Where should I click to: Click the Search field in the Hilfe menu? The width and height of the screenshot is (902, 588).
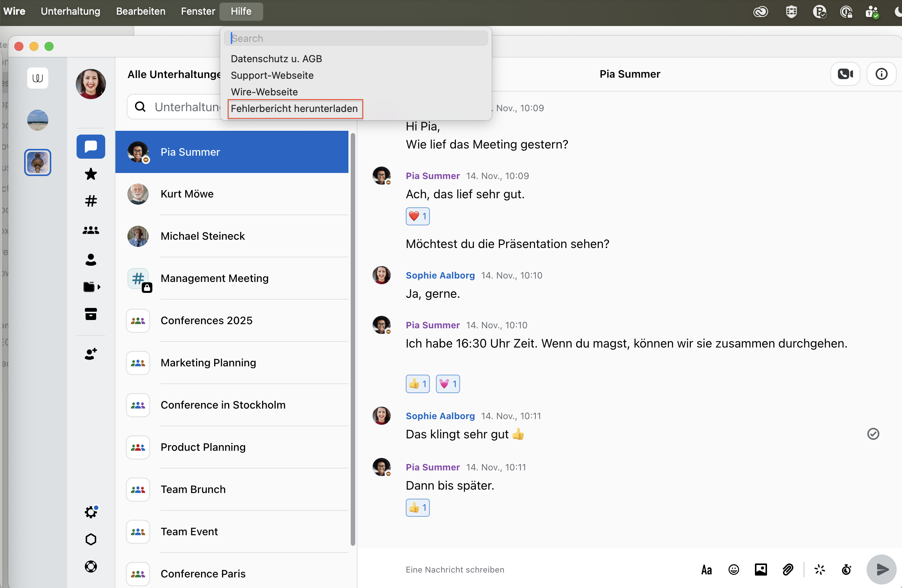(x=356, y=38)
